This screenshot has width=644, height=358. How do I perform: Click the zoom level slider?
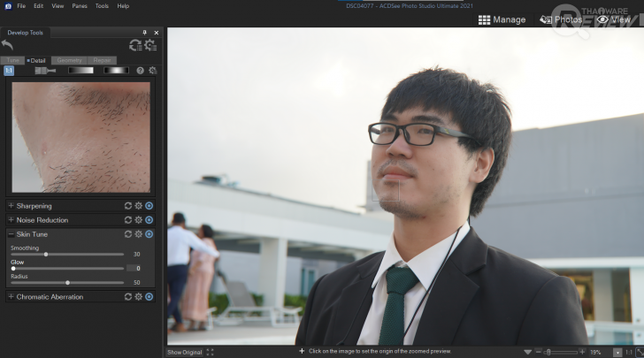click(x=560, y=352)
